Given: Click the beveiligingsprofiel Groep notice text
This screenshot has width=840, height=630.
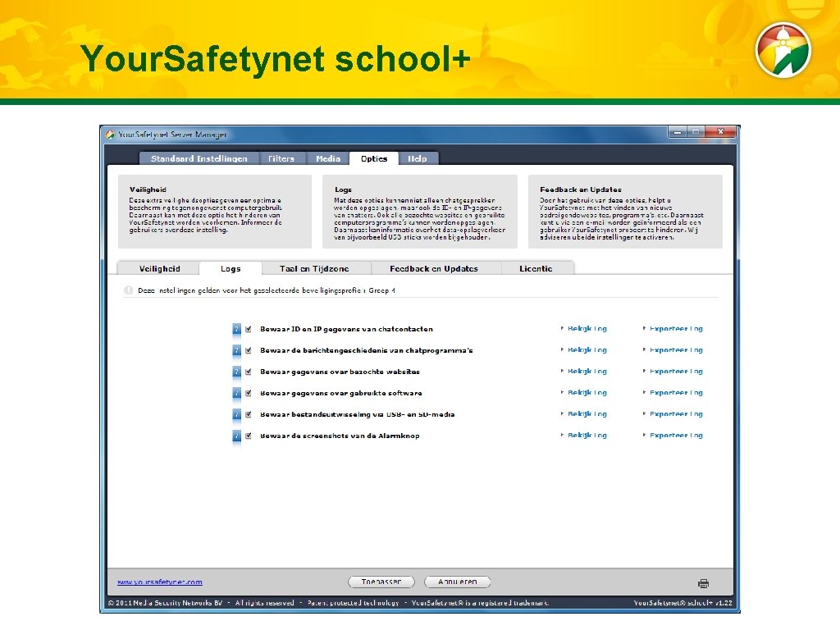Looking at the screenshot, I should pyautogui.click(x=267, y=290).
